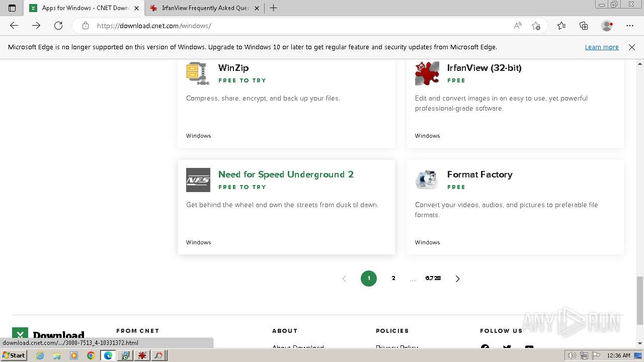Open media player taskbar icon
Viewport: 644px width, 362px height.
pyautogui.click(x=74, y=355)
